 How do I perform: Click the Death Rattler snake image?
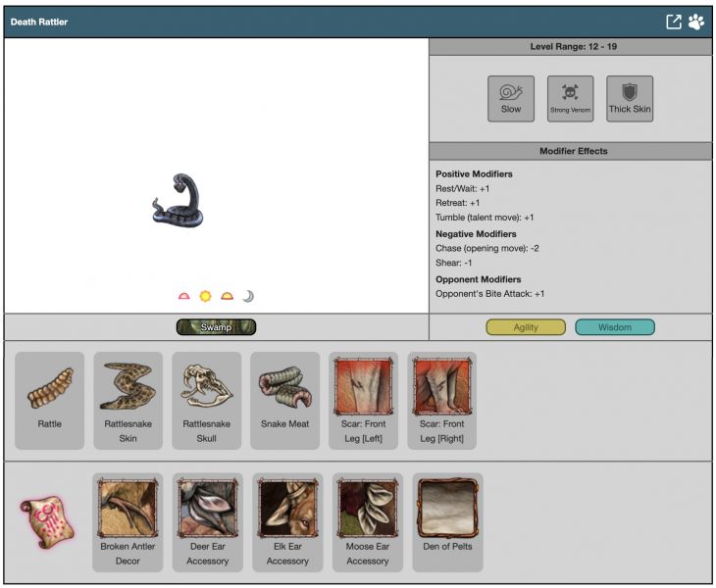click(179, 201)
